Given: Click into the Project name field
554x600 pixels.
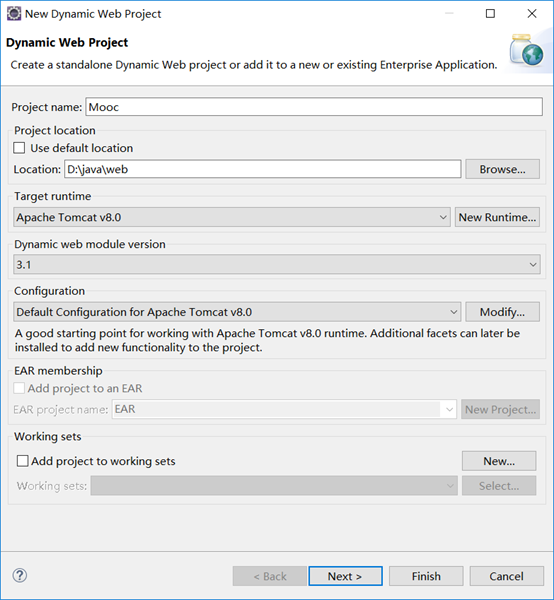Looking at the screenshot, I should 314,107.
